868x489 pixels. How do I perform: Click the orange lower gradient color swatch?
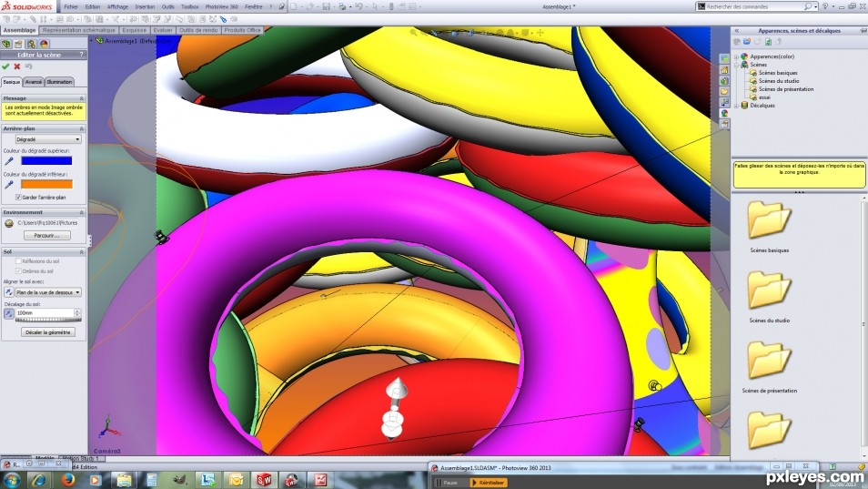tap(46, 185)
